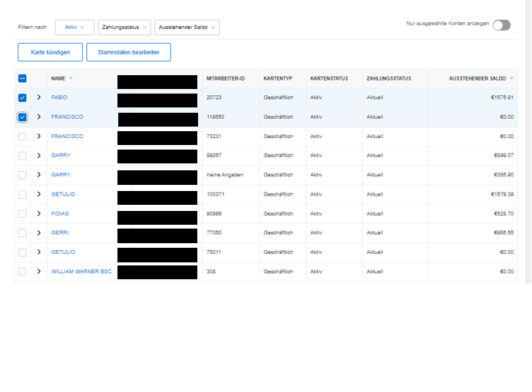Open the GERRI account name link
532x392 pixels.
coord(59,233)
